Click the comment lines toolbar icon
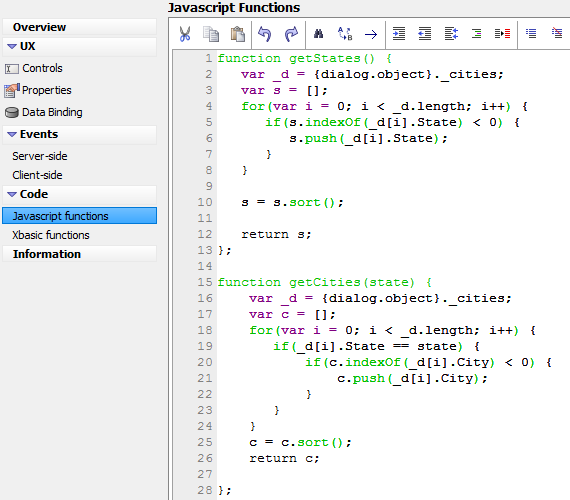570x500 pixels. pos(531,33)
